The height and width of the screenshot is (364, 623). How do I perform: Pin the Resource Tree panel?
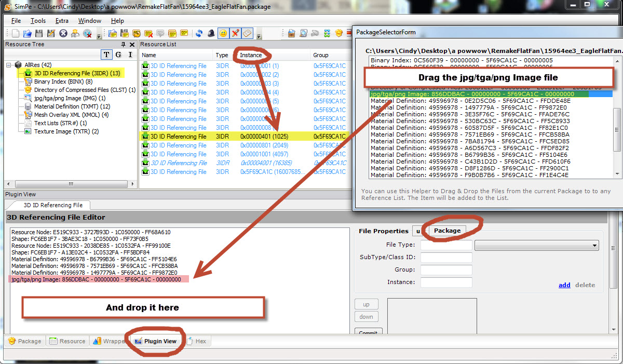coord(123,45)
